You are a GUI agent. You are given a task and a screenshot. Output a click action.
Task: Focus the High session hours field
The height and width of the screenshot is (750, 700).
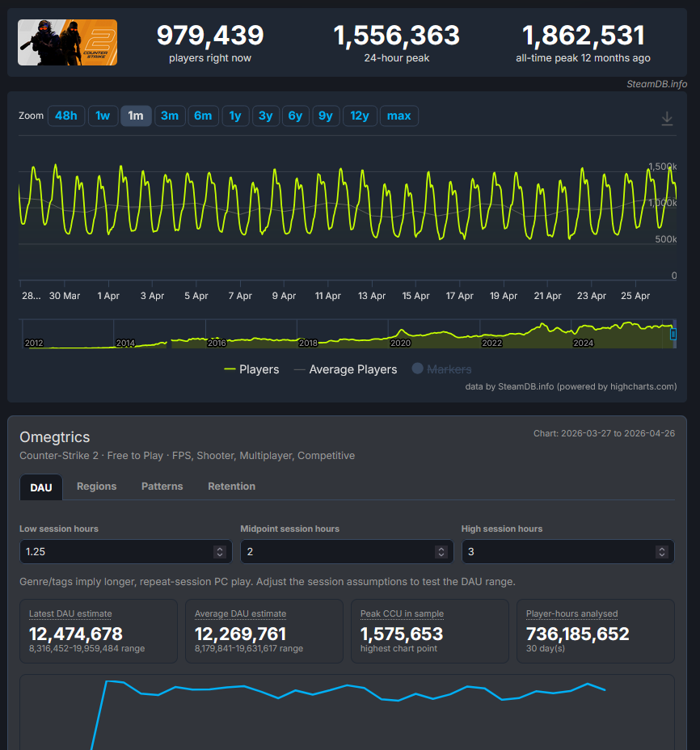tap(568, 551)
